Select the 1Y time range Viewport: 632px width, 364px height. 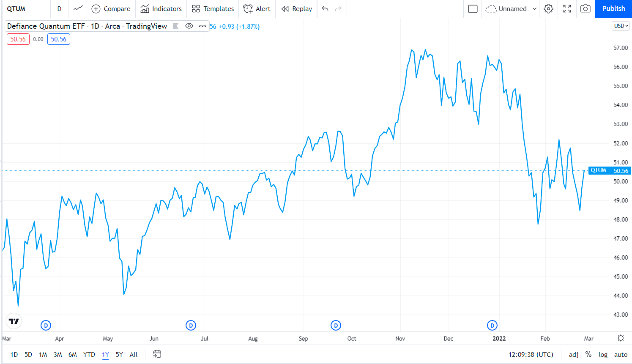point(106,354)
